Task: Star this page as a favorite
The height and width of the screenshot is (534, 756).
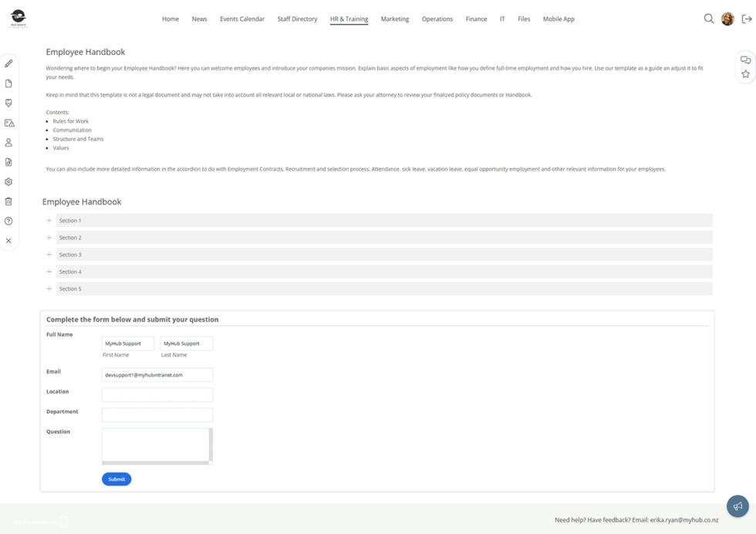Action: (745, 73)
